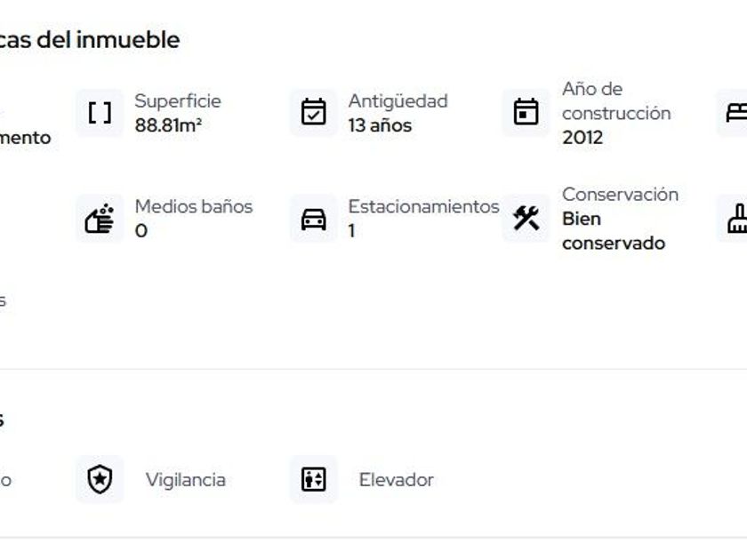Click the 88.81m² surface value
This screenshot has height=560, width=747.
pos(168,125)
